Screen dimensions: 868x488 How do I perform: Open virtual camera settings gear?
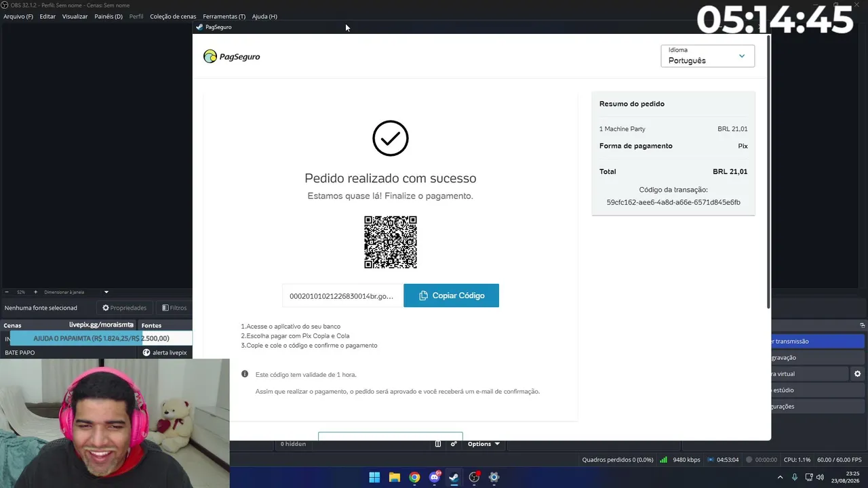(x=857, y=374)
